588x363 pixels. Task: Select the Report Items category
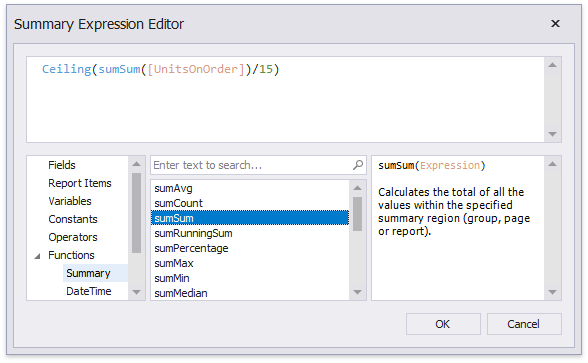tap(80, 183)
